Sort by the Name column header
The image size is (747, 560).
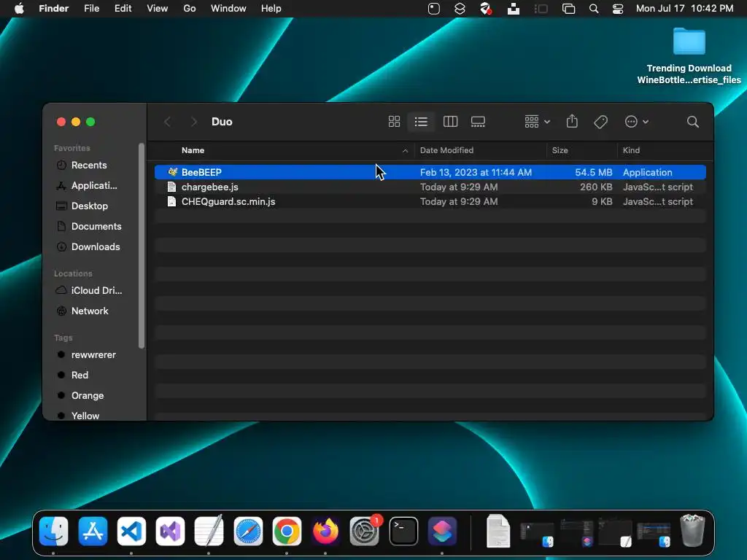(193, 150)
